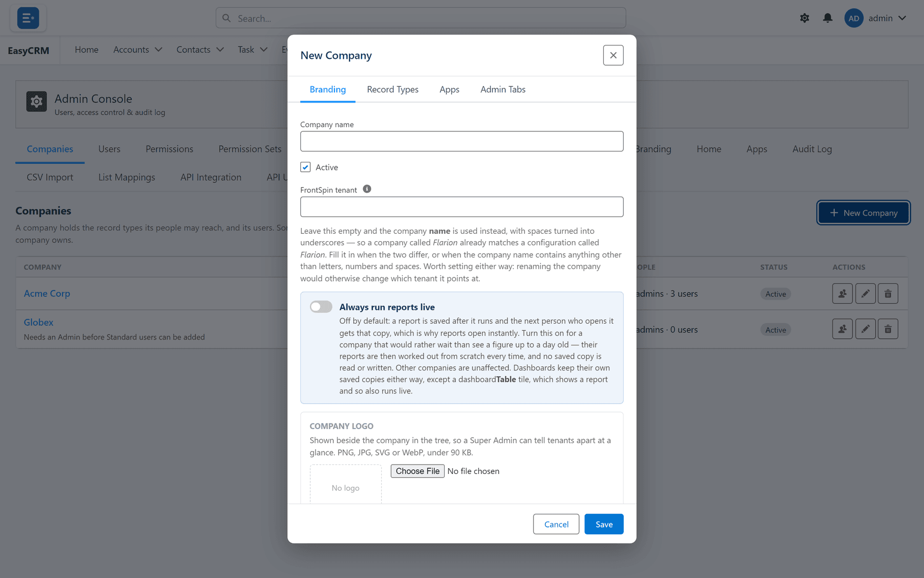Viewport: 924px width, 578px height.
Task: Click into the FrontSpin tenant field
Action: pos(462,207)
